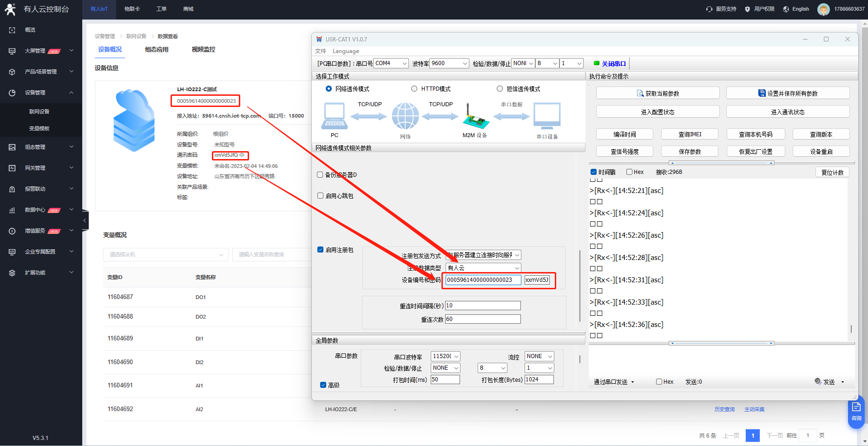Switch to the video monitoring tab
Screen dimensions: 868x446
[203, 49]
